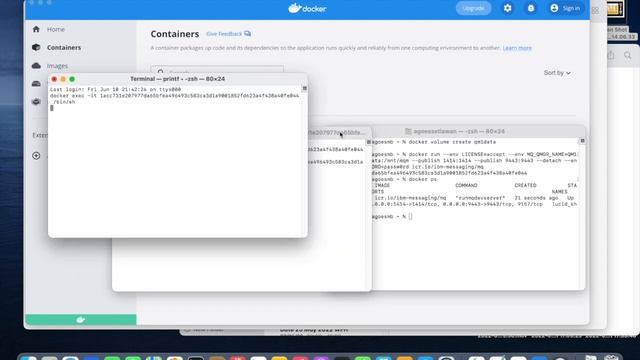Click the 'docker exec -it' command line
The width and height of the screenshot is (640, 360).
pos(174,98)
